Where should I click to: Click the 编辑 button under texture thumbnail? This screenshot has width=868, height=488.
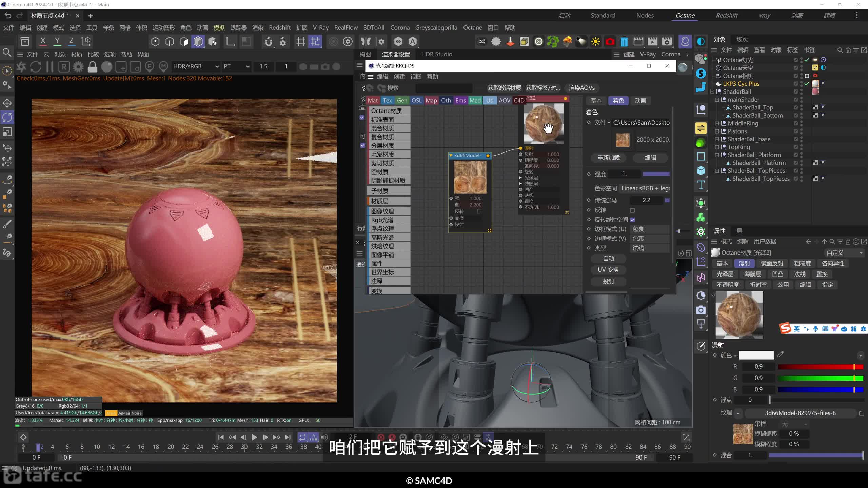(x=650, y=158)
